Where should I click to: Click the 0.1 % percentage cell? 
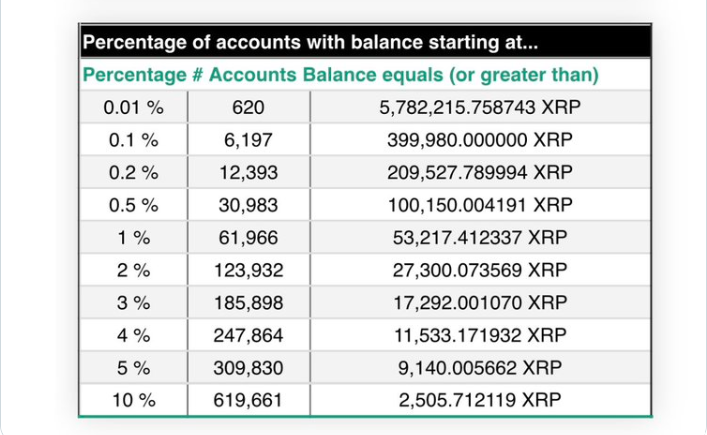coord(131,139)
